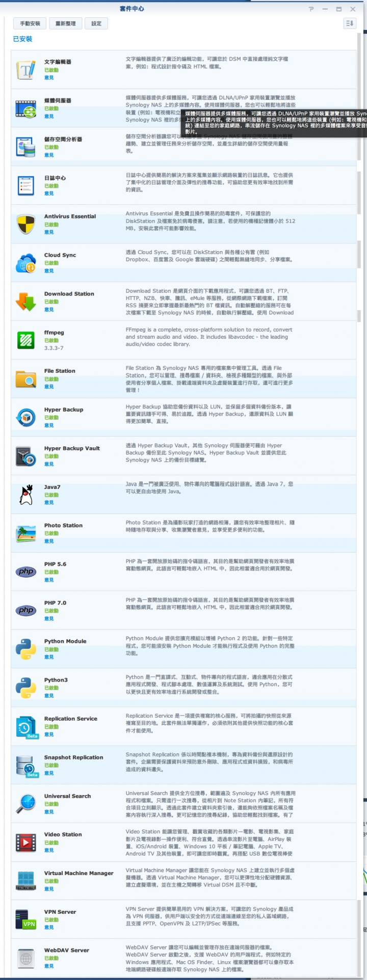Open 意見 link under Hyper Backup Vault
The height and width of the screenshot is (980, 367).
point(49,464)
